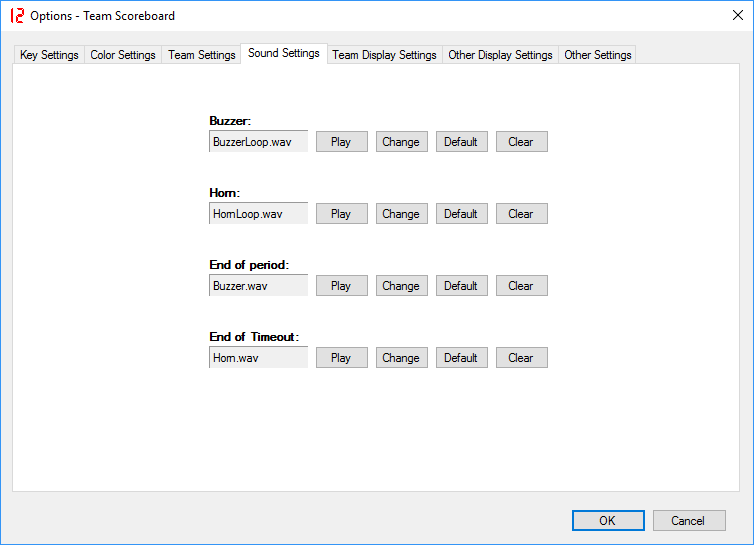
Task: Play the End of period sound
Action: pos(341,286)
